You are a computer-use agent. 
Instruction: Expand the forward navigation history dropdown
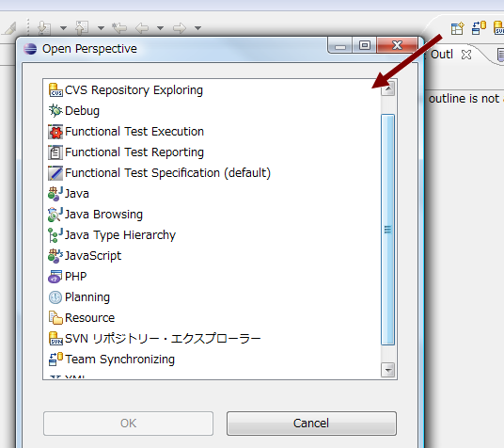click(198, 28)
